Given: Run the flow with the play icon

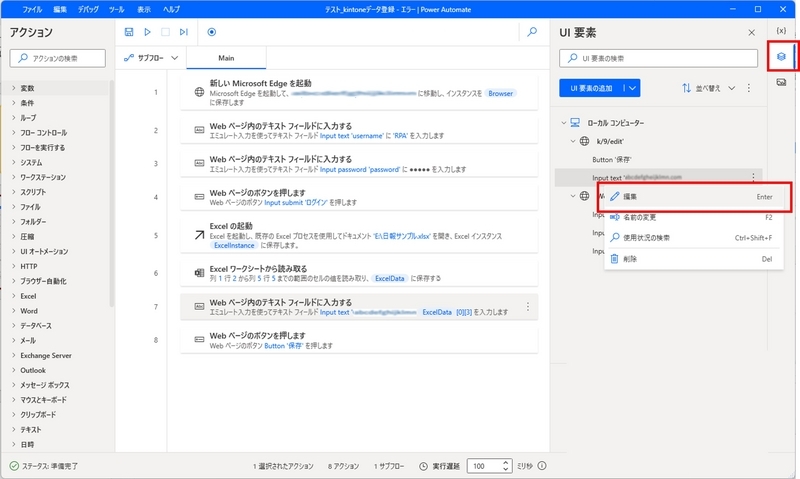Looking at the screenshot, I should (147, 32).
